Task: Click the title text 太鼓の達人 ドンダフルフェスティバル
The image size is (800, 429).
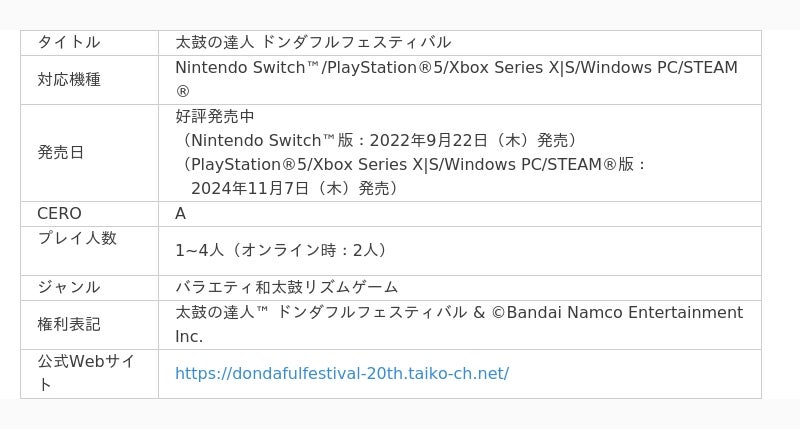Action: [x=313, y=42]
